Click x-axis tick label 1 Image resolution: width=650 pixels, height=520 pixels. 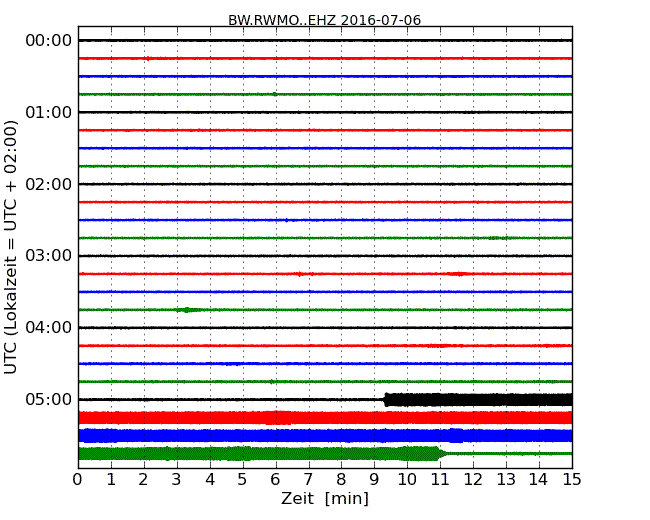(111, 480)
